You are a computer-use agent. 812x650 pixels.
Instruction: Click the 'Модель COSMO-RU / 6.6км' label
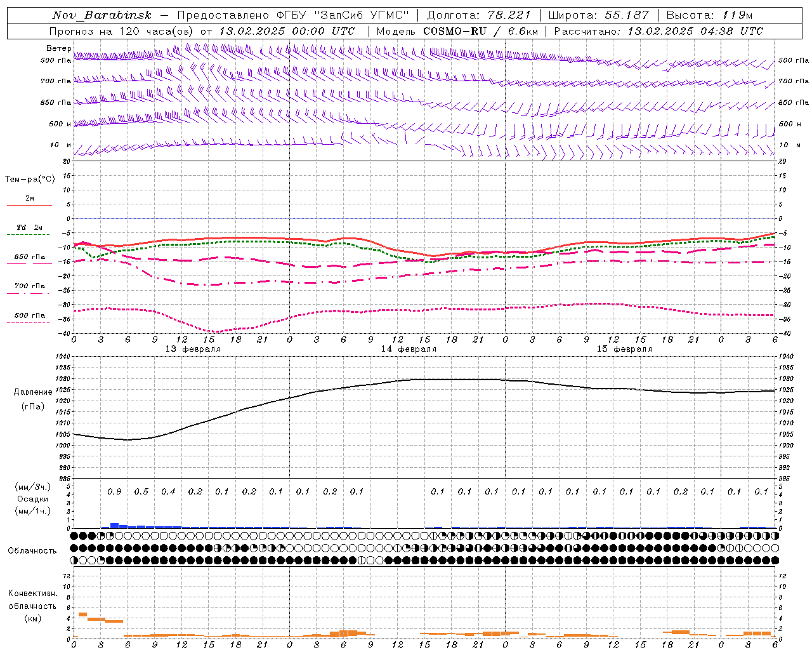tap(457, 31)
